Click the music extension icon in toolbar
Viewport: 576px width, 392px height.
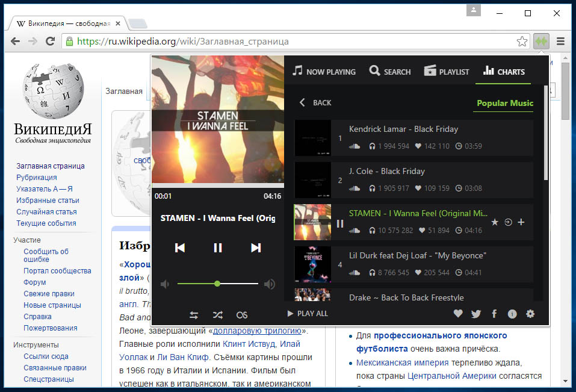coord(541,41)
